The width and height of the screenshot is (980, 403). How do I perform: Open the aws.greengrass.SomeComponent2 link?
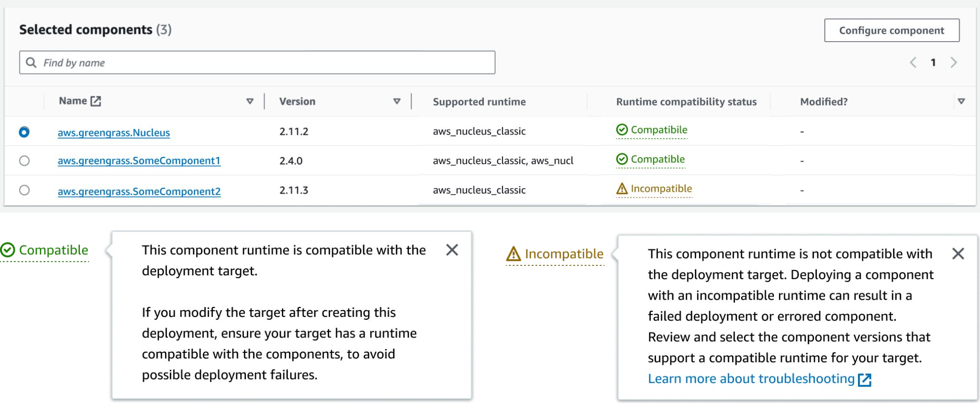tap(139, 191)
